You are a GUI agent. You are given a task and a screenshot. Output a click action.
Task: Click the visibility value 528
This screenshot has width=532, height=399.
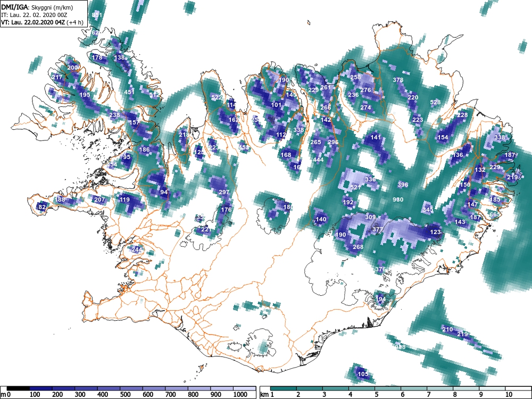[x=435, y=102]
